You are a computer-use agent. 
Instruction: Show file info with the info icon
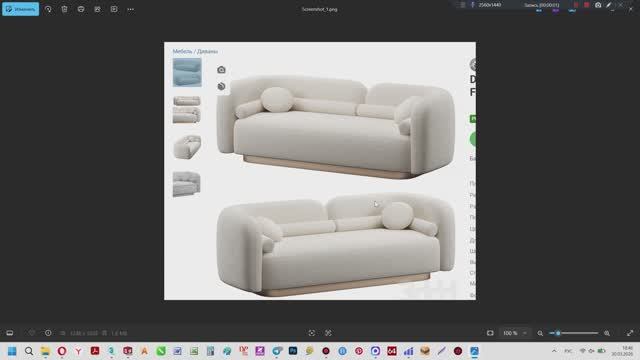[48, 333]
